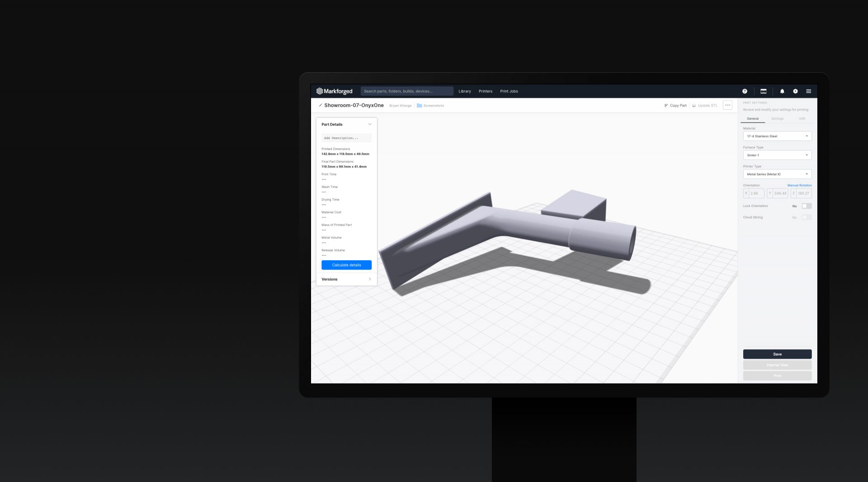The width and height of the screenshot is (868, 482).
Task: Open the notifications bell
Action: pos(782,91)
